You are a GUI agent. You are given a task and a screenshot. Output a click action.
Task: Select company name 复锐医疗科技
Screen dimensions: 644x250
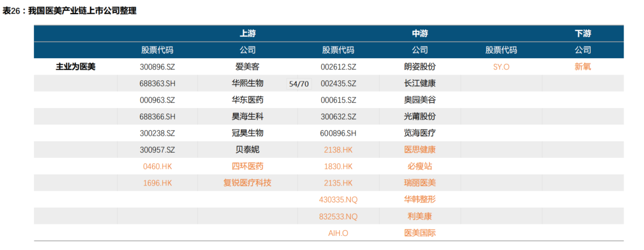248,183
